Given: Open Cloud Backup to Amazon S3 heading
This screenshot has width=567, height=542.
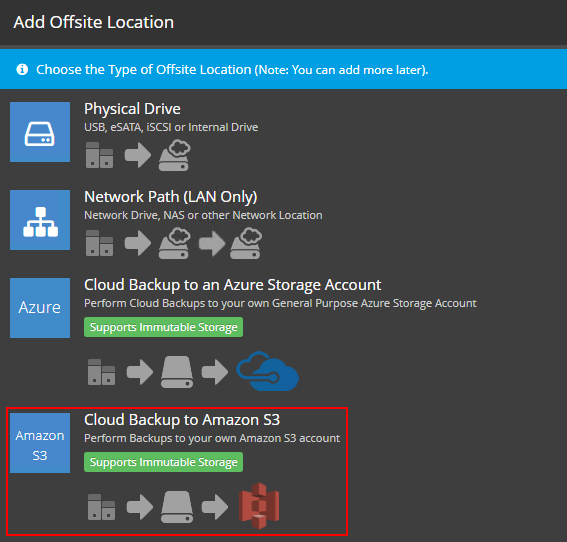Looking at the screenshot, I should point(182,420).
